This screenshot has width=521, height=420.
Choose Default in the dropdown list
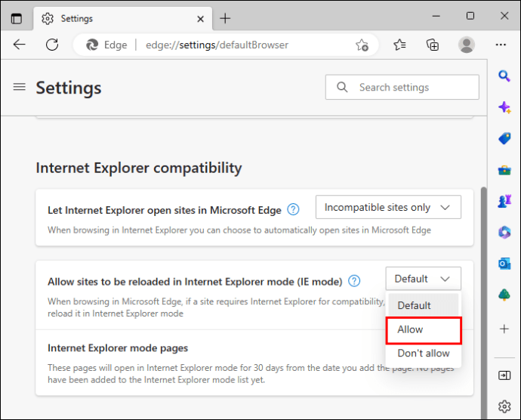coord(423,305)
